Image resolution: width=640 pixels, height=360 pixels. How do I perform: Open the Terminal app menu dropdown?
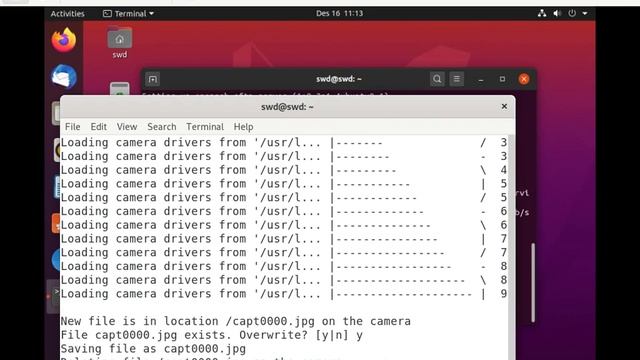coord(128,13)
